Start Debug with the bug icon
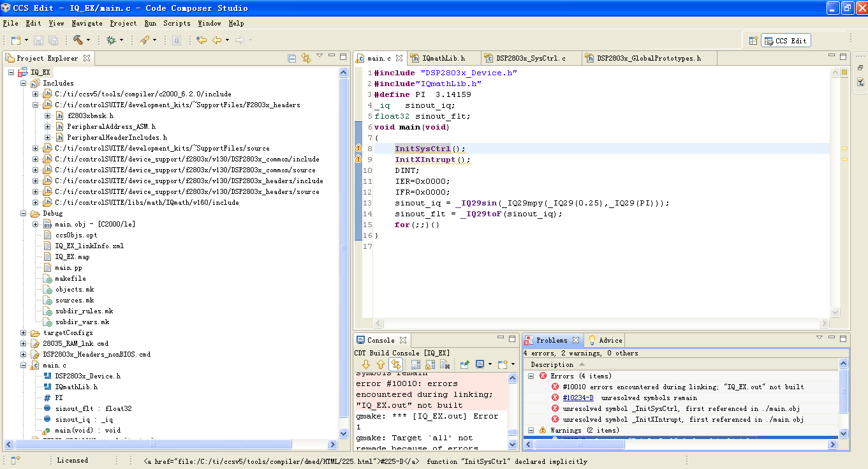 click(112, 40)
